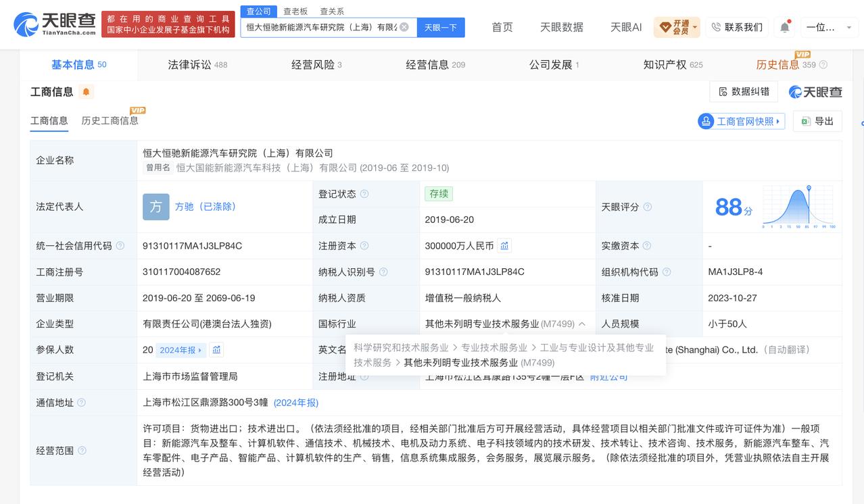Viewport: 864px width, 504px height.
Task: Open 首页 in the top navigation
Action: point(502,27)
